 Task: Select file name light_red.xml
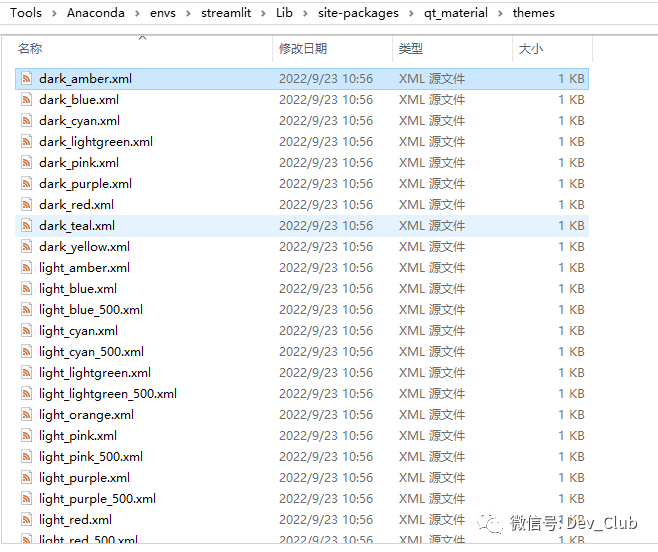[x=76, y=519]
